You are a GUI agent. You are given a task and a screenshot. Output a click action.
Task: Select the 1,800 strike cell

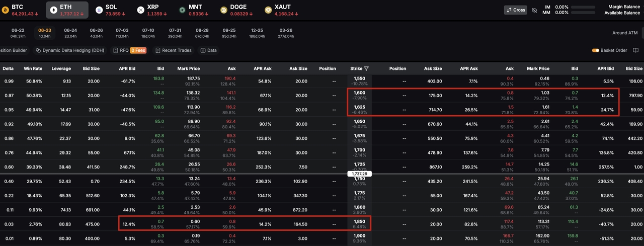359,209
